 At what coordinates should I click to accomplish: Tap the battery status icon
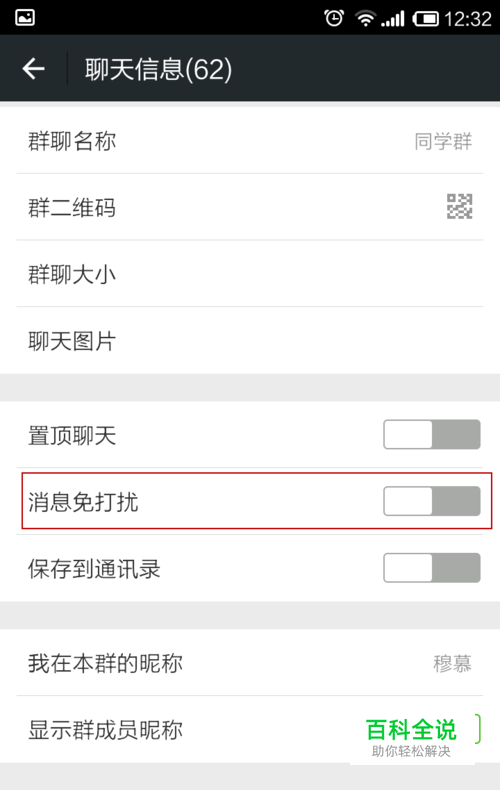point(426,19)
